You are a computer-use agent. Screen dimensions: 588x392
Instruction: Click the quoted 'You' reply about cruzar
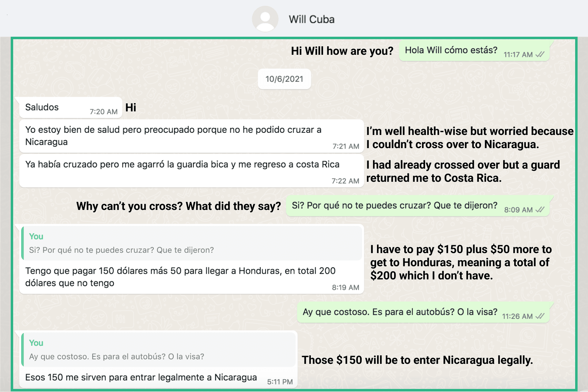(x=192, y=243)
